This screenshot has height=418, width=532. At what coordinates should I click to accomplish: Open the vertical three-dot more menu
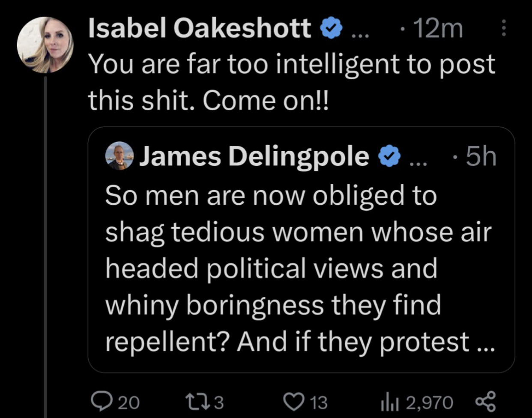point(504,29)
